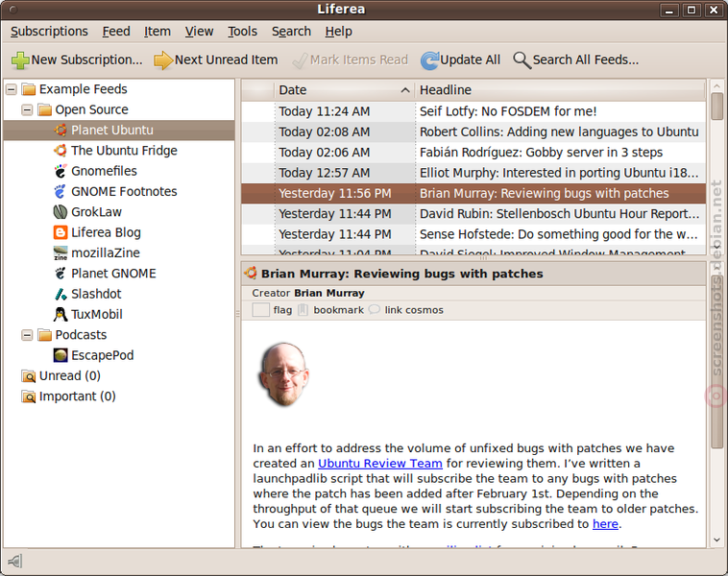The image size is (728, 576).
Task: Toggle the flag checkbox for this item
Action: (260, 310)
